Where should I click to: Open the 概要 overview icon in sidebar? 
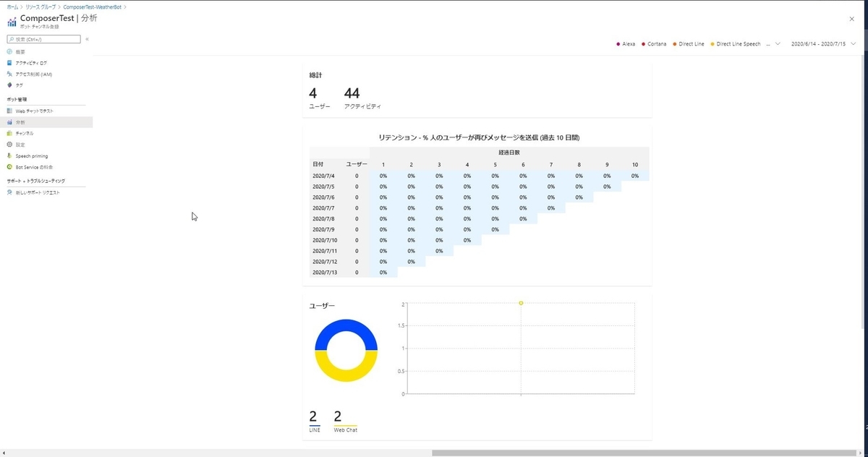pos(9,52)
